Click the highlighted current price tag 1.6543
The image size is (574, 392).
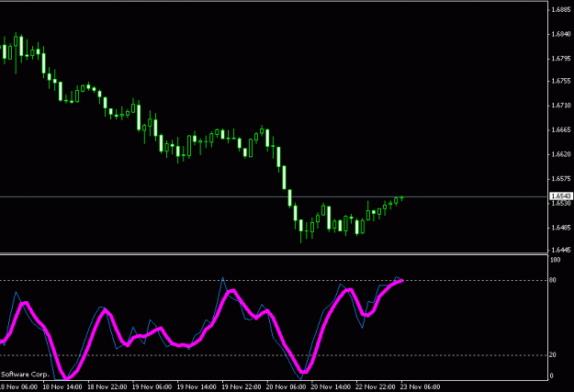coord(561,196)
